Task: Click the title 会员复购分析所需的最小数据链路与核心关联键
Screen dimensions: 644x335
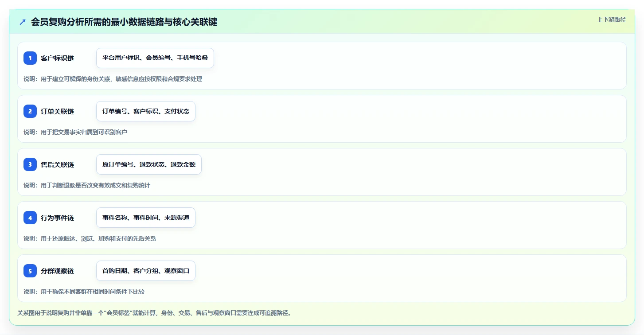Action: click(x=124, y=22)
